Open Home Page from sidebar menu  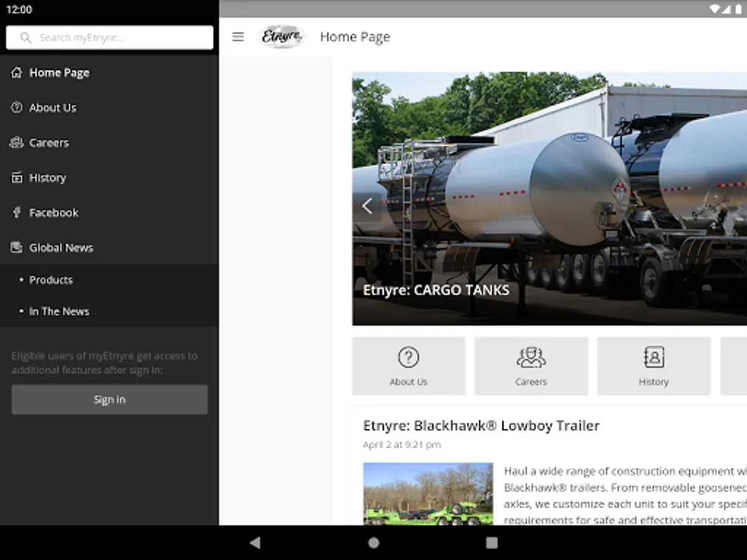[109, 72]
